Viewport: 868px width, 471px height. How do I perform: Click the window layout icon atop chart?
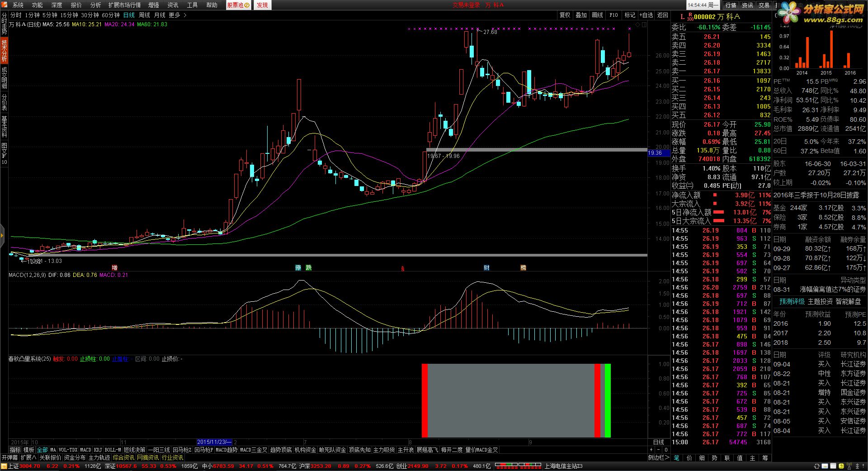(644, 25)
